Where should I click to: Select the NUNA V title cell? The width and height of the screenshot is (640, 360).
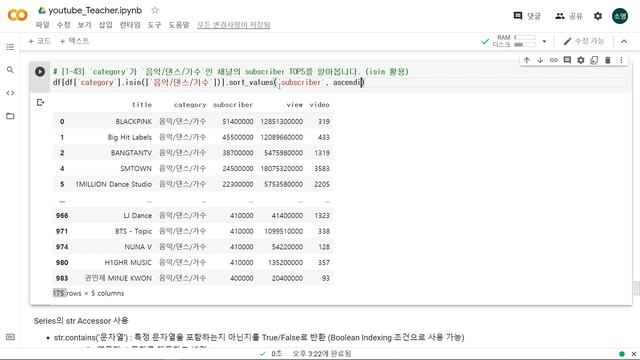138,247
